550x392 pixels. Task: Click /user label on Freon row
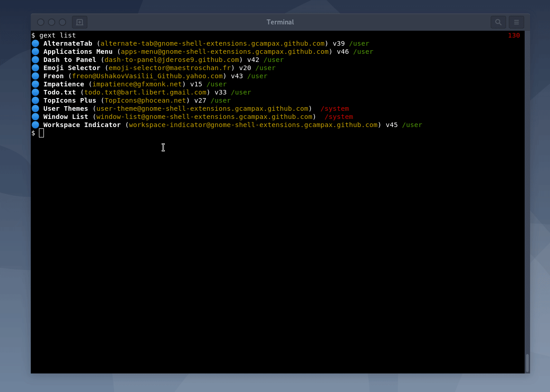[x=258, y=76]
